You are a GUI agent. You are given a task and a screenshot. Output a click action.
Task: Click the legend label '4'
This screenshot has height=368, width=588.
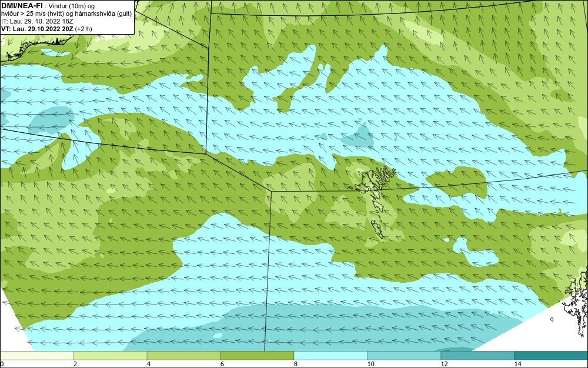[x=149, y=364]
